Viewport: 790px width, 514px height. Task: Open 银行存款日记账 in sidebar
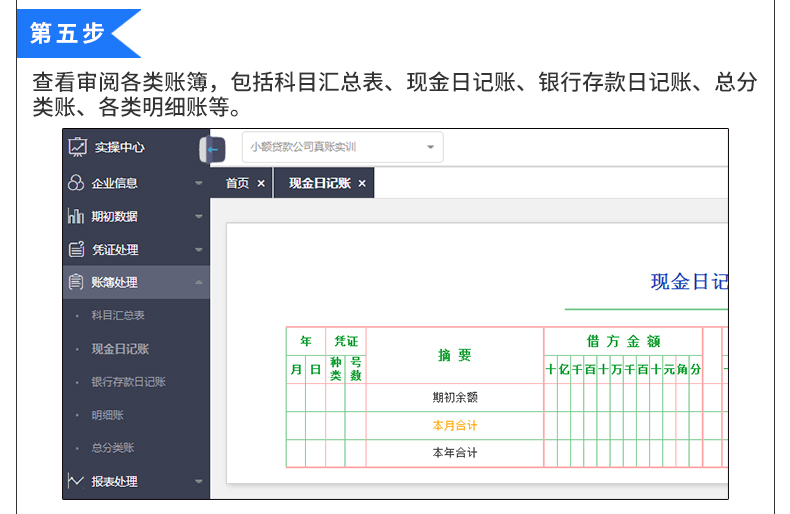pyautogui.click(x=128, y=381)
